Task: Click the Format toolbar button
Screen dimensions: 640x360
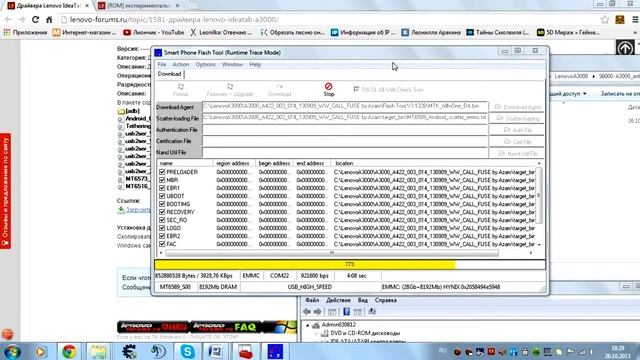Action: (180, 90)
